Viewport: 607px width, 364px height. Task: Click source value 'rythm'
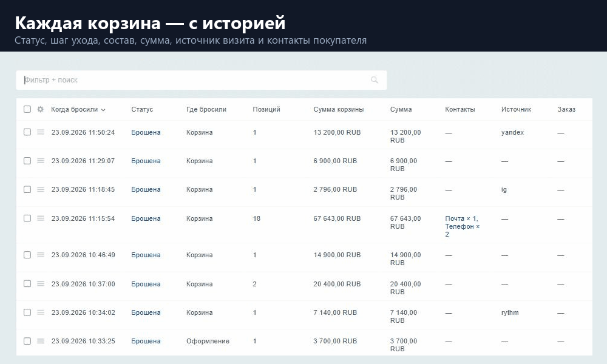coord(510,312)
